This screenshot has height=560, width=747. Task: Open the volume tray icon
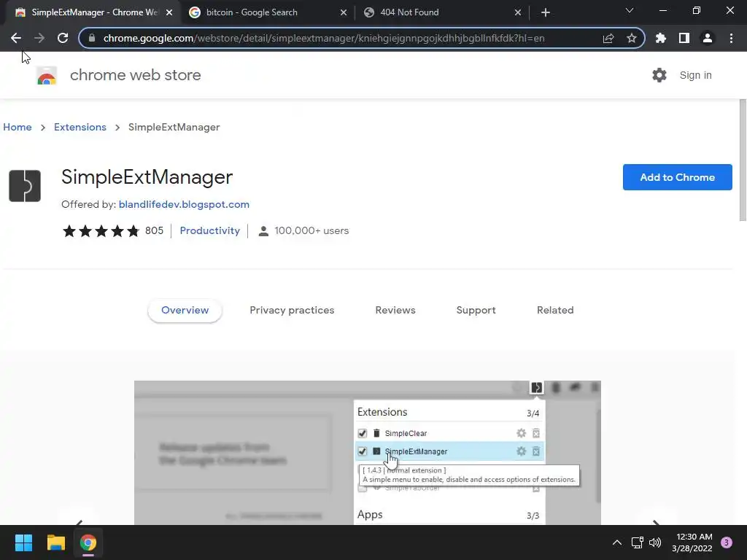[x=655, y=542]
